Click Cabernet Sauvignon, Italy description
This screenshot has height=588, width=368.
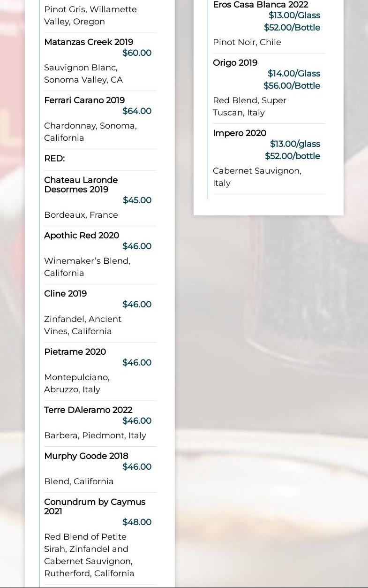[257, 177]
